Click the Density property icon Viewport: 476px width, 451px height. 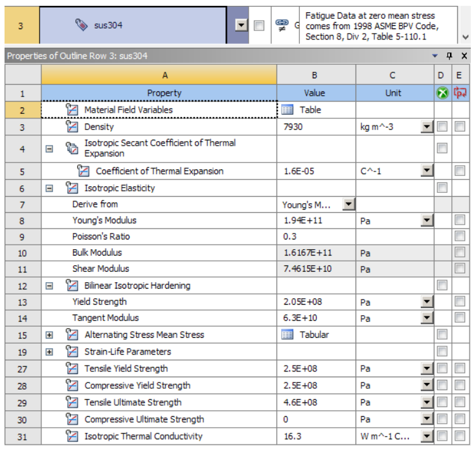(72, 126)
